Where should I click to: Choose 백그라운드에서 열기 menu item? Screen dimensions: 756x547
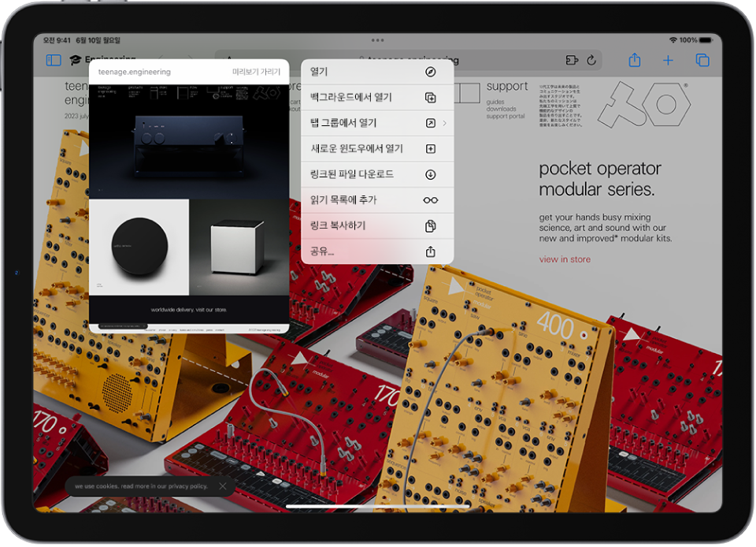pos(377,98)
